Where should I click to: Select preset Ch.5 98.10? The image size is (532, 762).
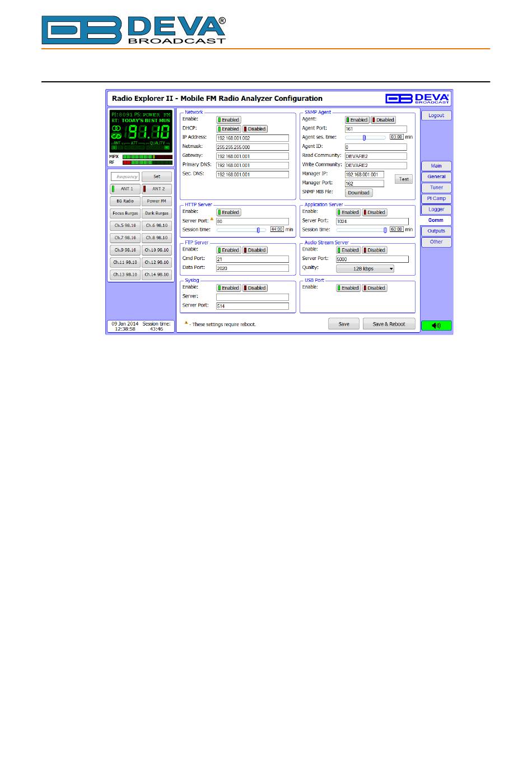(x=125, y=226)
